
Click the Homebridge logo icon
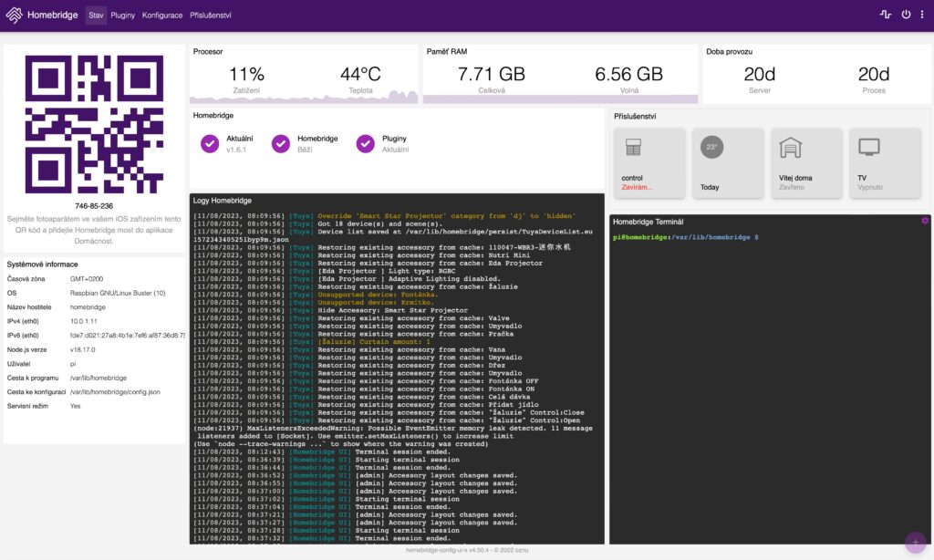pyautogui.click(x=15, y=16)
